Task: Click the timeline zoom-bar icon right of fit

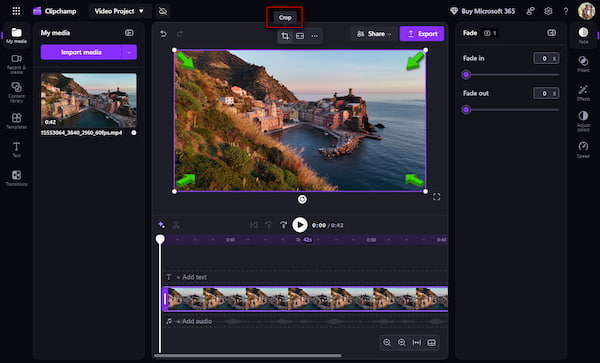Action: click(431, 343)
